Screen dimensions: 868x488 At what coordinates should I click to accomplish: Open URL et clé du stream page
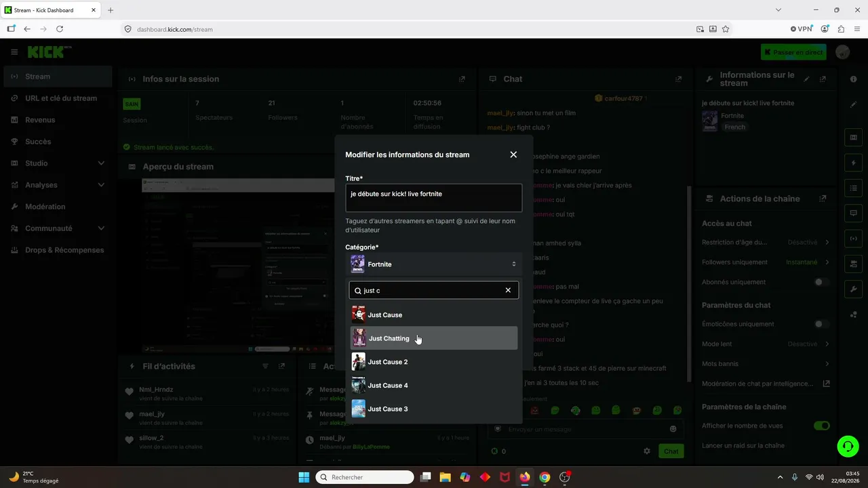point(58,98)
